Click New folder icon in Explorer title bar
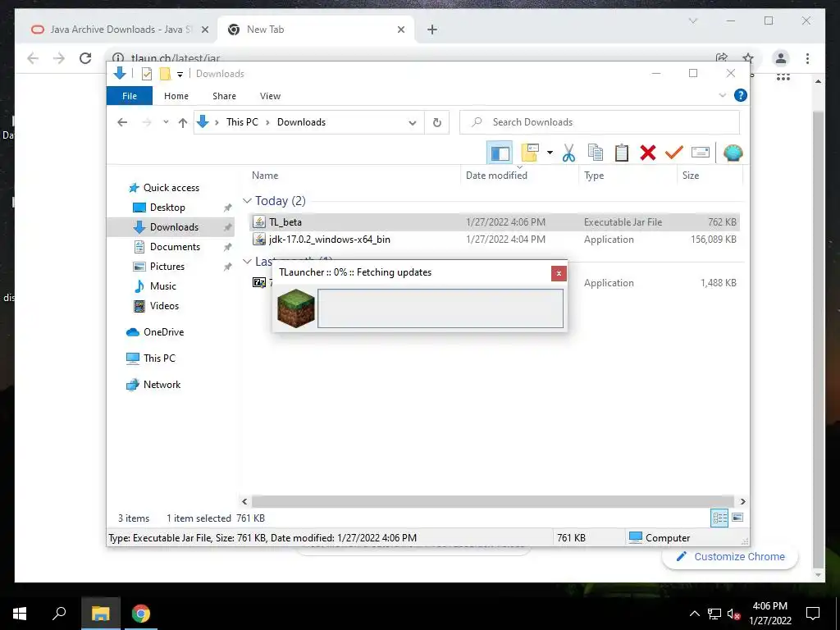 coord(165,74)
